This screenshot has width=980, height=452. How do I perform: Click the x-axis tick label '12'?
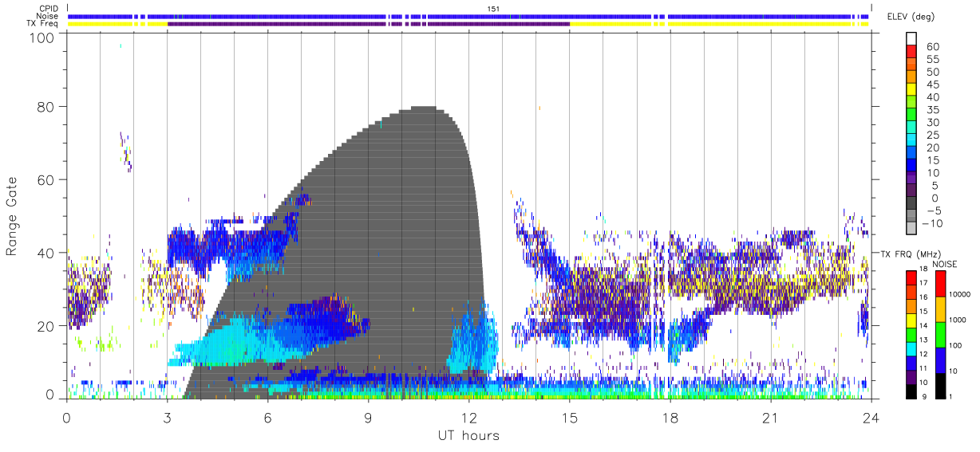tap(468, 419)
